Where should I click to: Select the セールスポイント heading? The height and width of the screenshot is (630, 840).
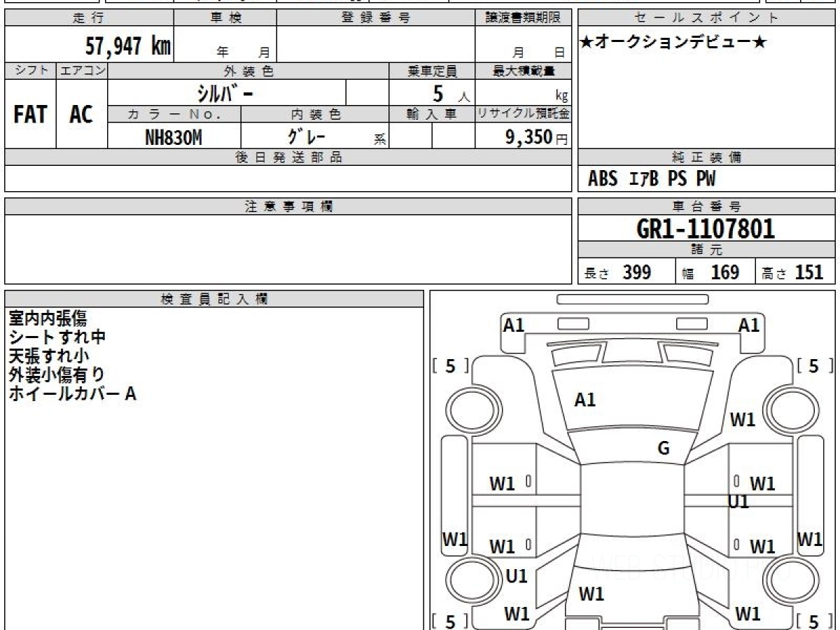click(x=706, y=18)
